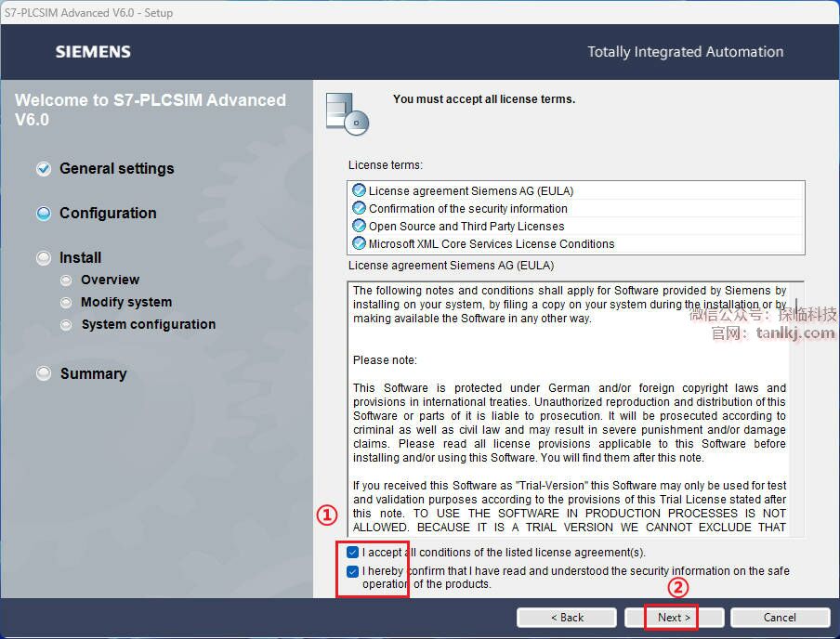840x639 pixels.
Task: Select License agreement Siemens AG (EULA) in the list
Action: pyautogui.click(x=576, y=190)
